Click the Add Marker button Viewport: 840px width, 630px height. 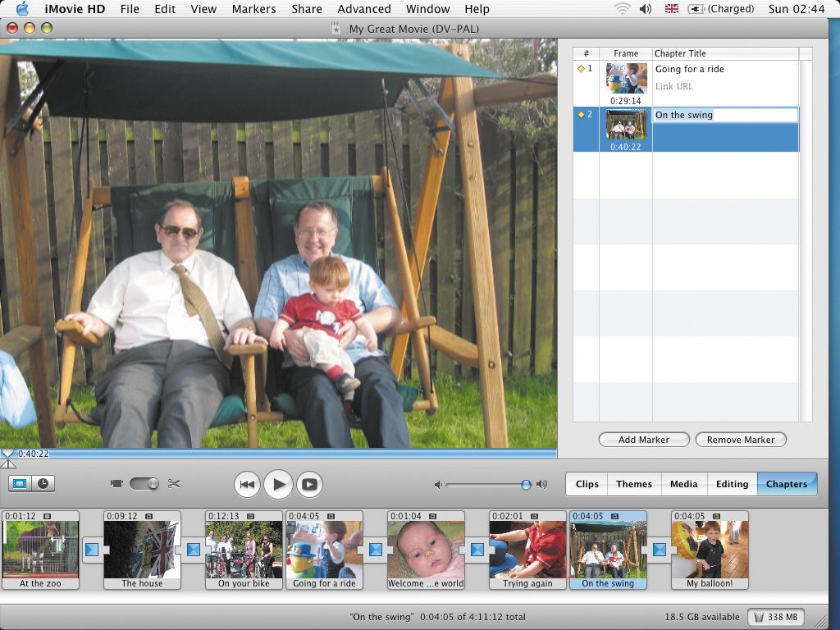[x=643, y=439]
